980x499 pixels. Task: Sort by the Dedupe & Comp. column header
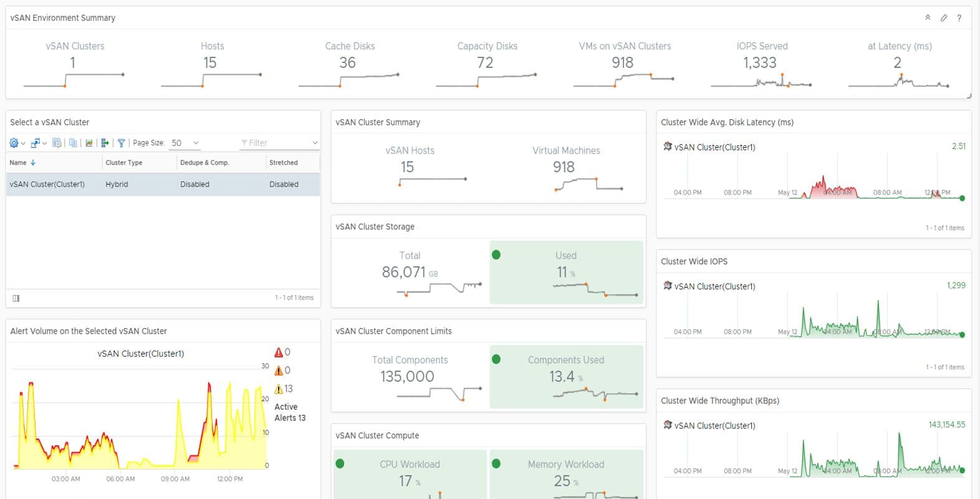tap(204, 163)
